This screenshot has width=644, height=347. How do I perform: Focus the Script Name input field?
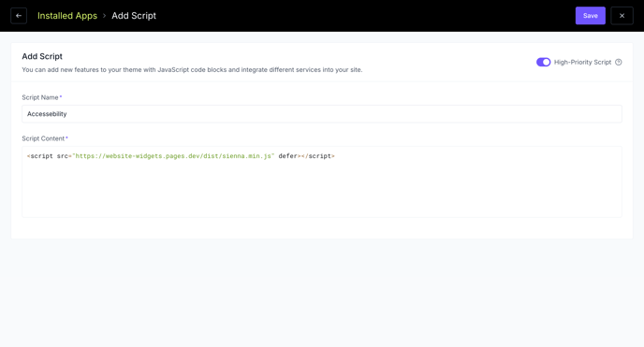click(x=322, y=113)
